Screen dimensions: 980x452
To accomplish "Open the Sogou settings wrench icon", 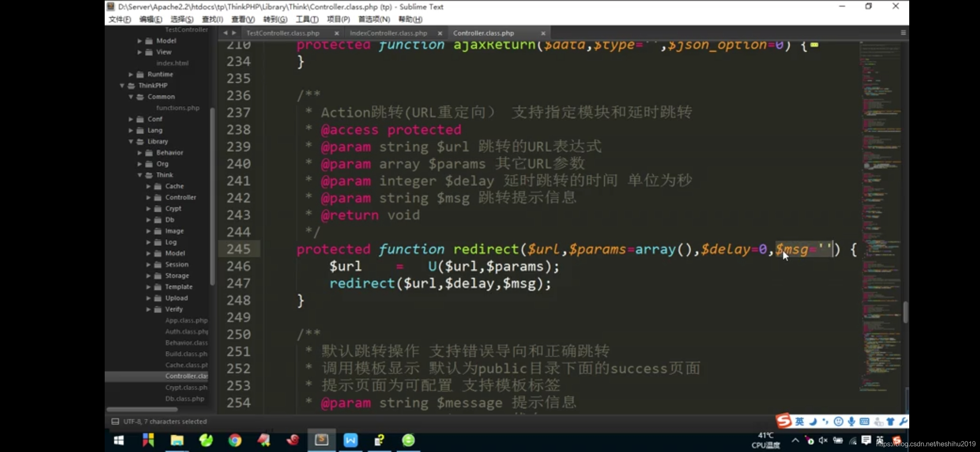I will coord(903,421).
